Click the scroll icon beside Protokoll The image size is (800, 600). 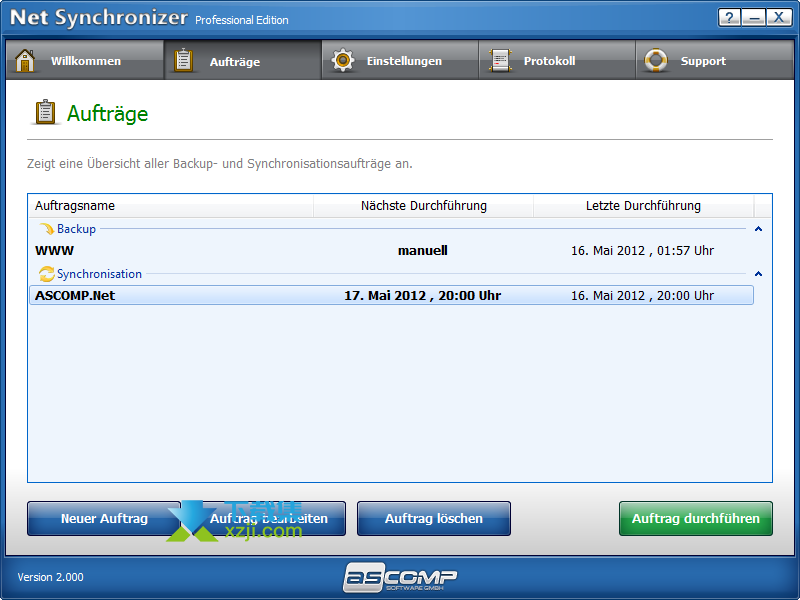pyautogui.click(x=500, y=61)
